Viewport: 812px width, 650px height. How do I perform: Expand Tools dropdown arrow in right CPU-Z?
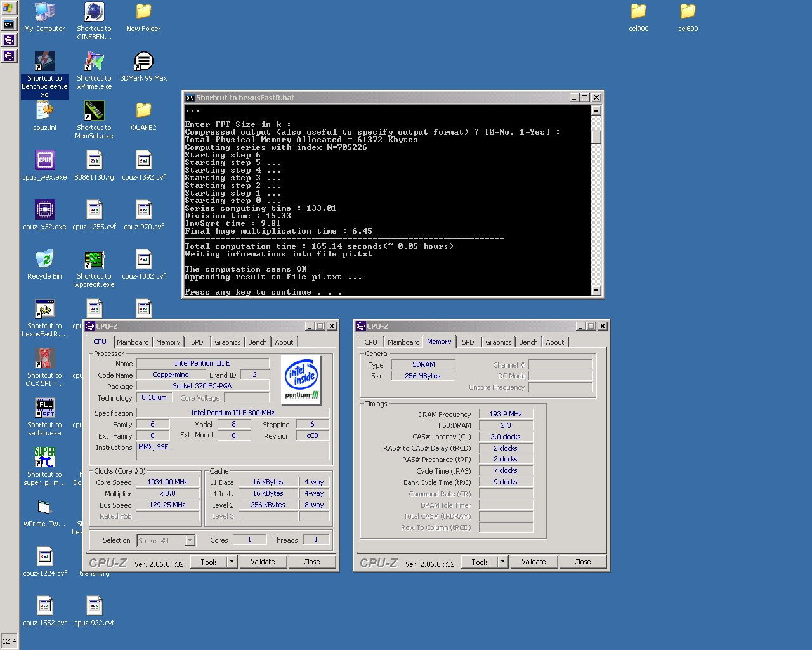point(502,562)
